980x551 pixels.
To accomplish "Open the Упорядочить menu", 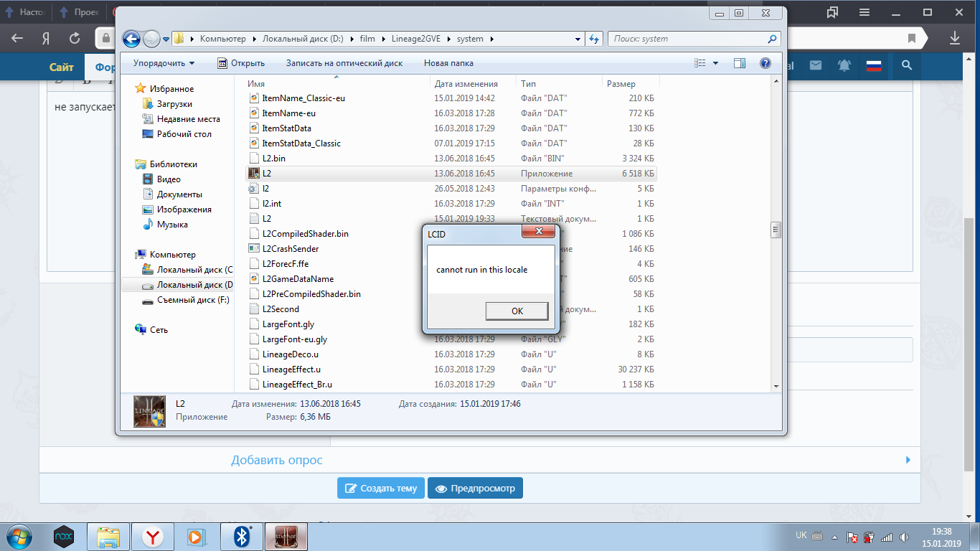I will 164,63.
